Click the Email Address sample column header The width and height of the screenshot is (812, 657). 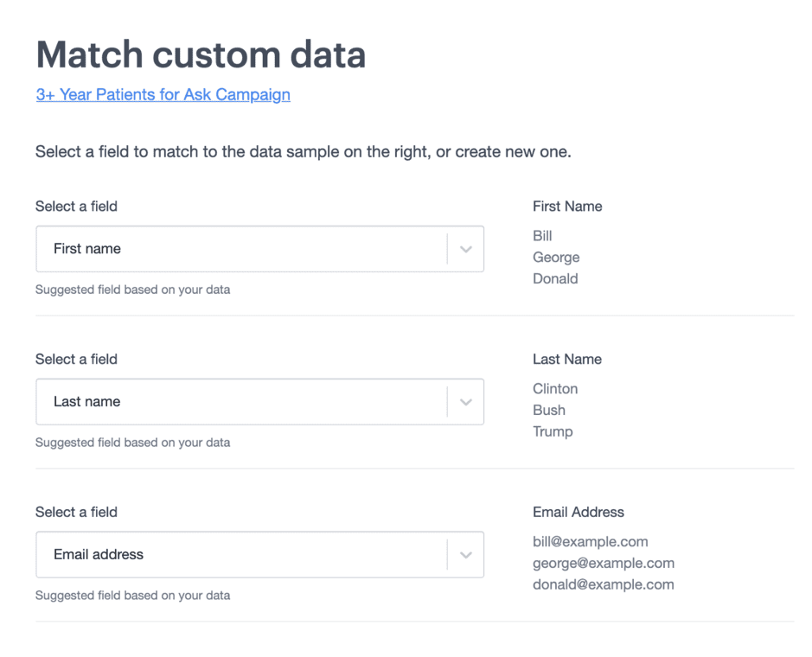point(579,513)
